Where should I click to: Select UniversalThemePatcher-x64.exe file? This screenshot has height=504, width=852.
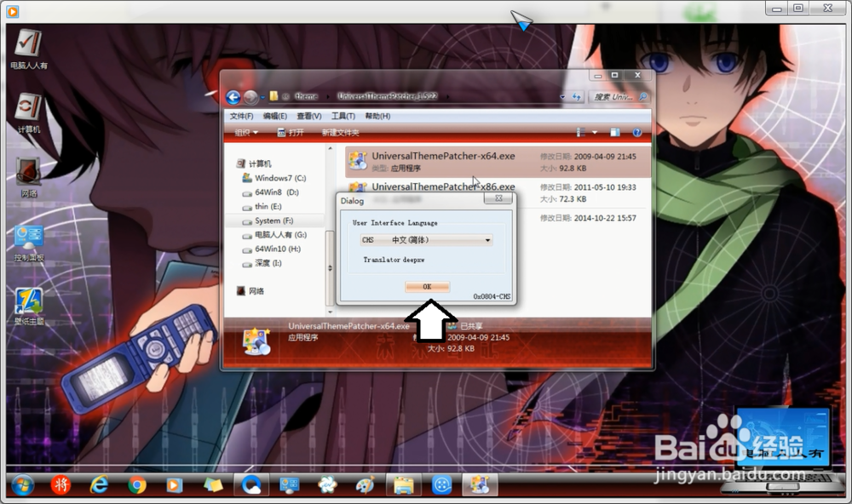498,162
